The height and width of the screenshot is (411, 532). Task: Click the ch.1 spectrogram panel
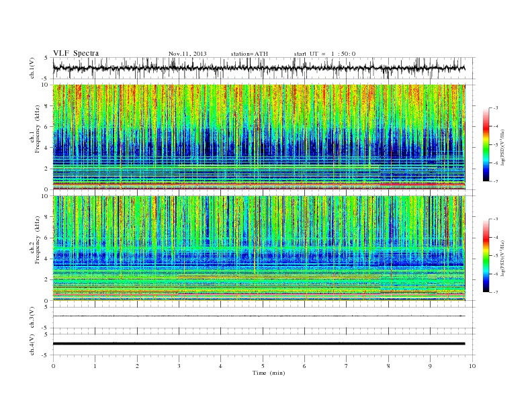click(259, 137)
